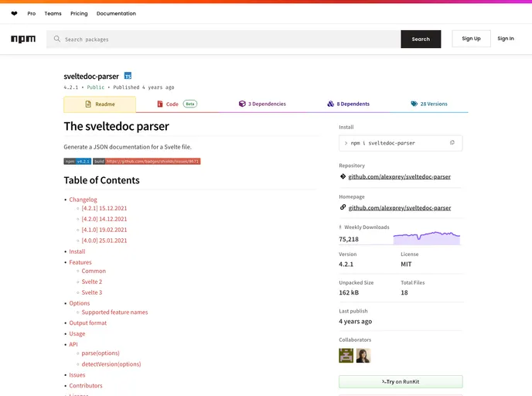The image size is (532, 396).
Task: Click the homepage chain link icon
Action: (x=343, y=207)
